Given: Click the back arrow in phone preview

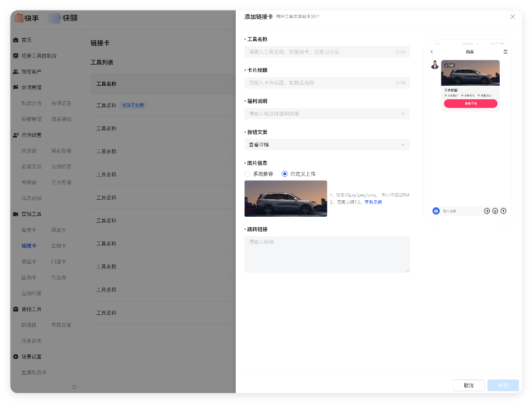Looking at the screenshot, I should tap(432, 52).
